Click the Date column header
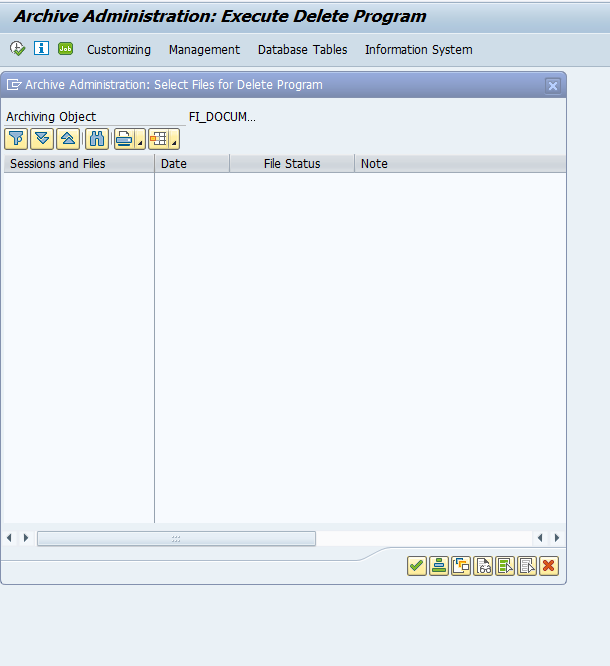Image resolution: width=610 pixels, height=666 pixels. [x=192, y=164]
